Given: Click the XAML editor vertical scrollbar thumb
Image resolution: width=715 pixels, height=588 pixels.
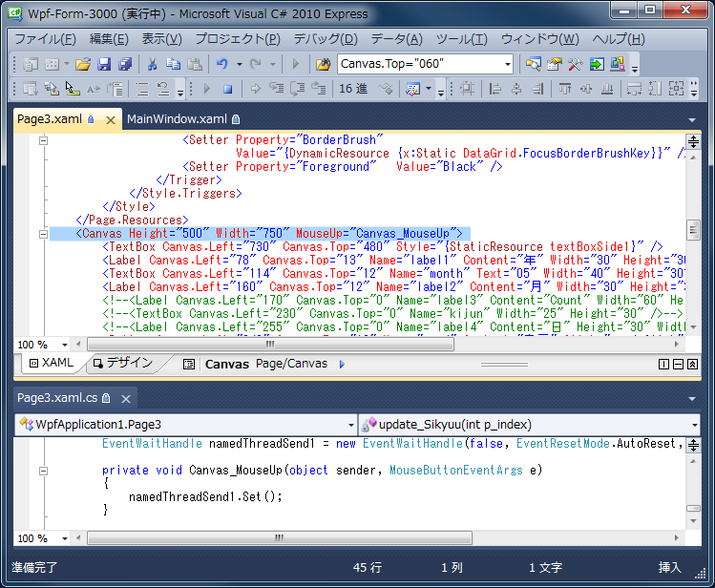Looking at the screenshot, I should (693, 230).
